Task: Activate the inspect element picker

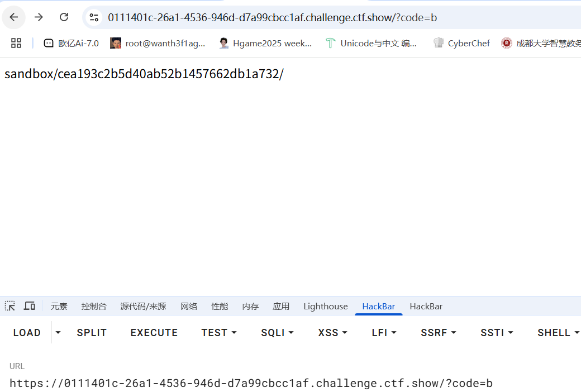Action: click(10, 306)
